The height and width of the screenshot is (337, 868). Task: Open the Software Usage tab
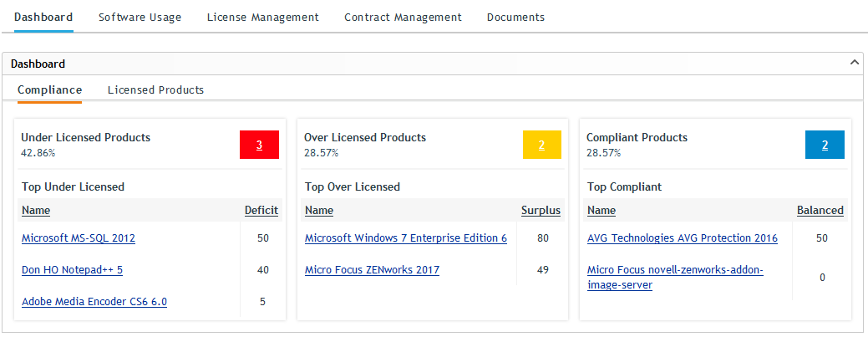140,17
